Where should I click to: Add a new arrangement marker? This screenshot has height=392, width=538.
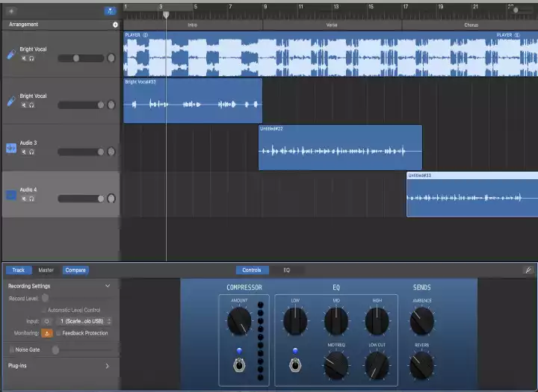click(x=115, y=25)
